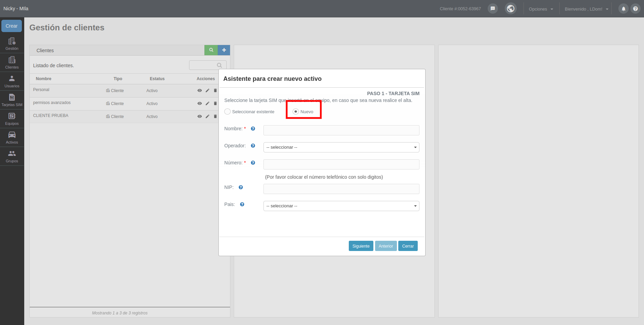
Task: Sort the table by Estatus column
Action: 157,79
